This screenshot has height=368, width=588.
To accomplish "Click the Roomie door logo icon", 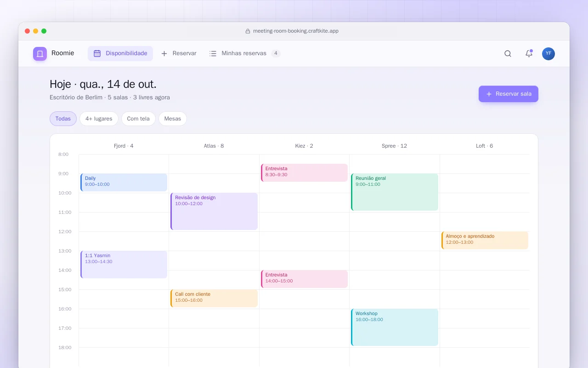I will click(x=40, y=54).
